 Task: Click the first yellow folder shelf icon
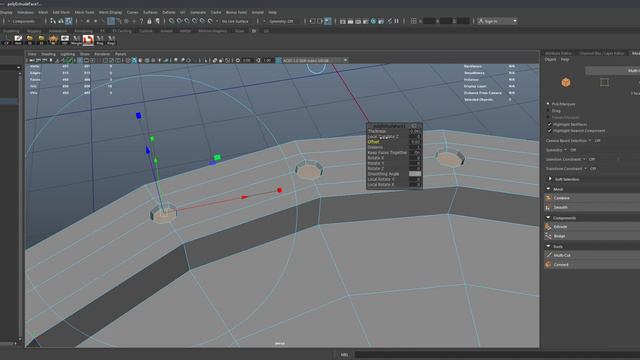(30, 40)
